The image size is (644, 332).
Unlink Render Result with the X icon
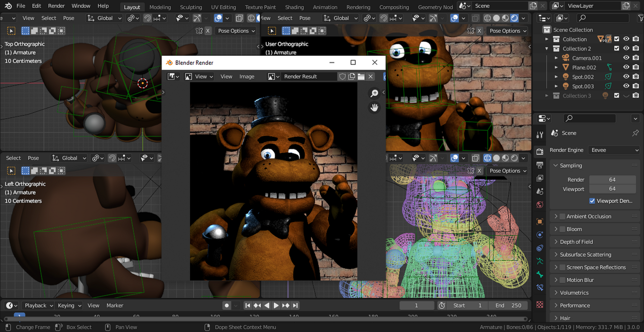[x=370, y=76]
